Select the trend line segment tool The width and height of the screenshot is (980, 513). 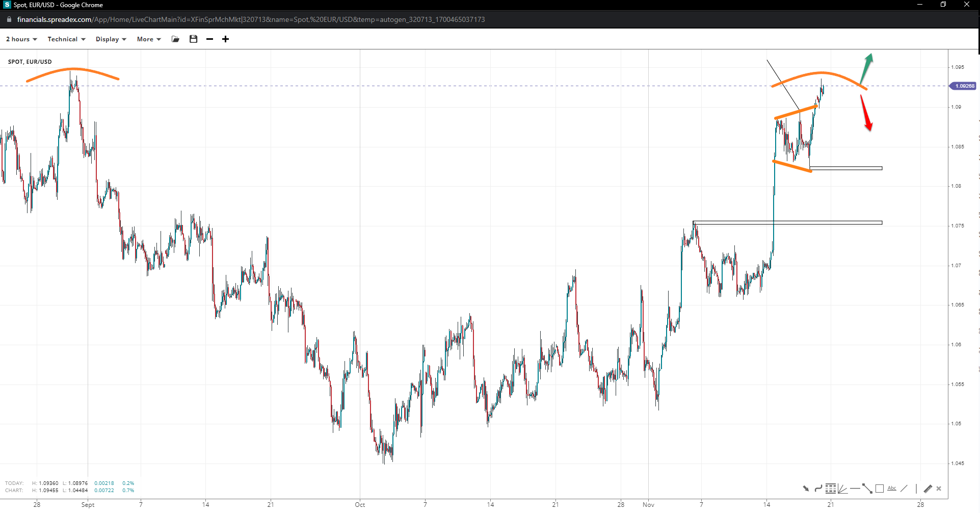[x=867, y=489]
